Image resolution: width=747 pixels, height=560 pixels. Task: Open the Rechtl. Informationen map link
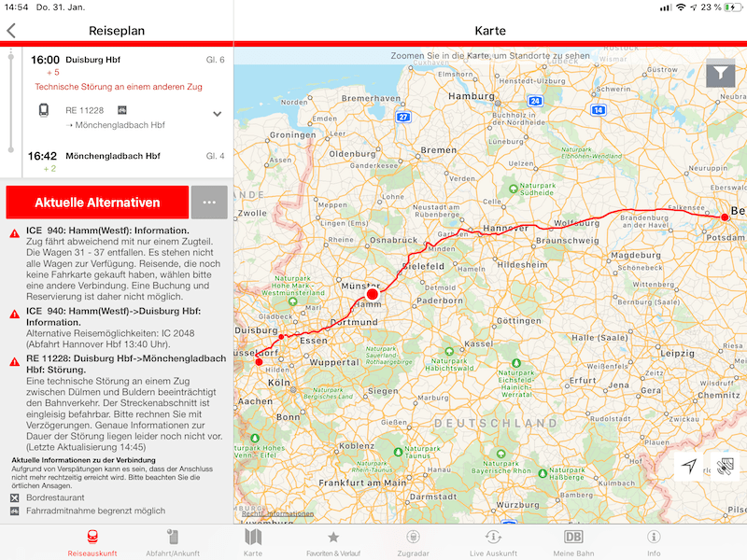tap(277, 514)
